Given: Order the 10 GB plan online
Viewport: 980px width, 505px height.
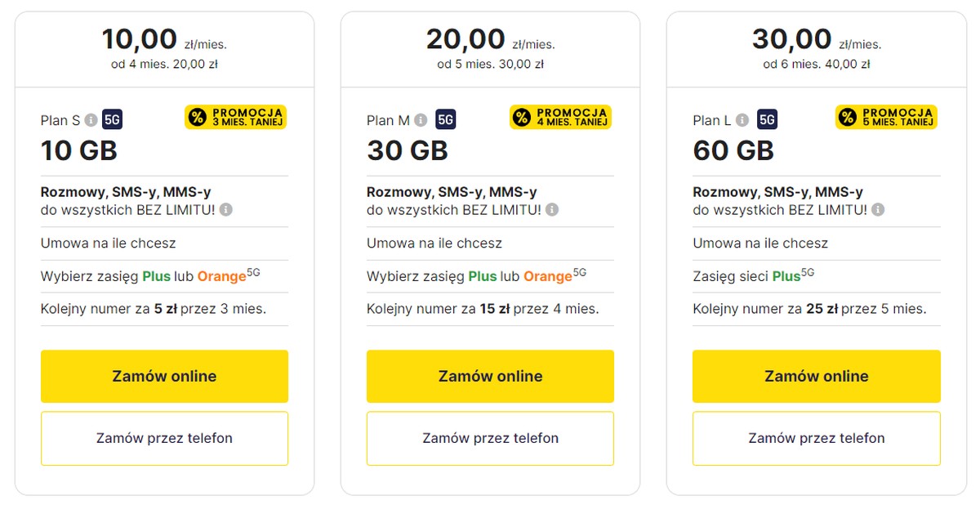Looking at the screenshot, I should click(164, 377).
